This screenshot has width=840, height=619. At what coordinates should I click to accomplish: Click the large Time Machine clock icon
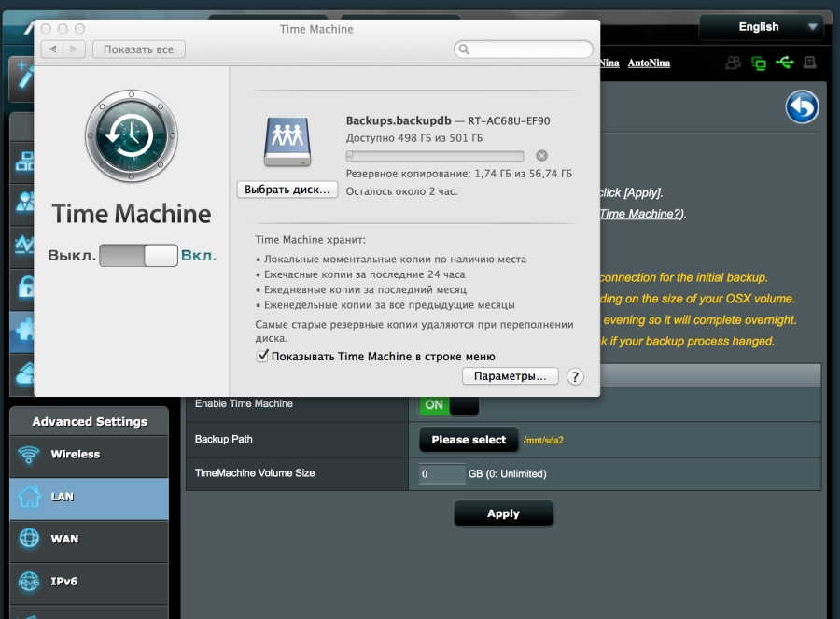point(132,135)
